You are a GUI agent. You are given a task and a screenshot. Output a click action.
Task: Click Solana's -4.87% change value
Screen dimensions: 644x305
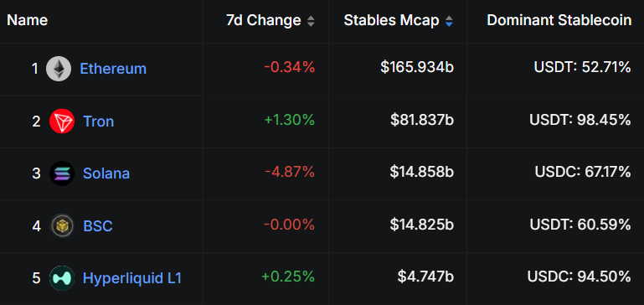click(x=290, y=173)
